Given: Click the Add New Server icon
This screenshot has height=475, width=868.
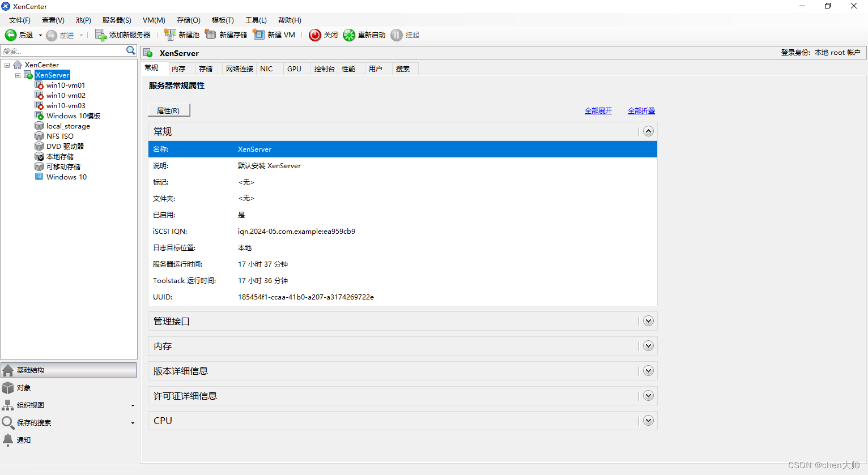Looking at the screenshot, I should 101,35.
